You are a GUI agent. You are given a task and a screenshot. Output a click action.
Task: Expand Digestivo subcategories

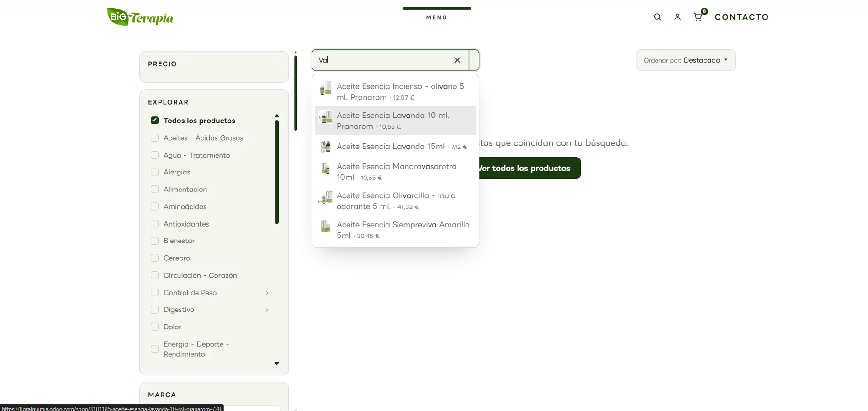click(x=267, y=310)
